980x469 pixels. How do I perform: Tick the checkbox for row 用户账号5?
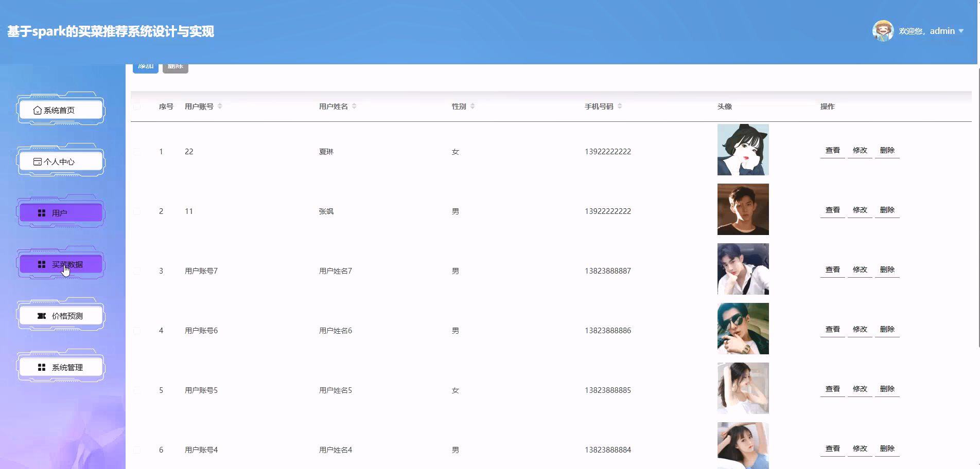pyautogui.click(x=137, y=390)
